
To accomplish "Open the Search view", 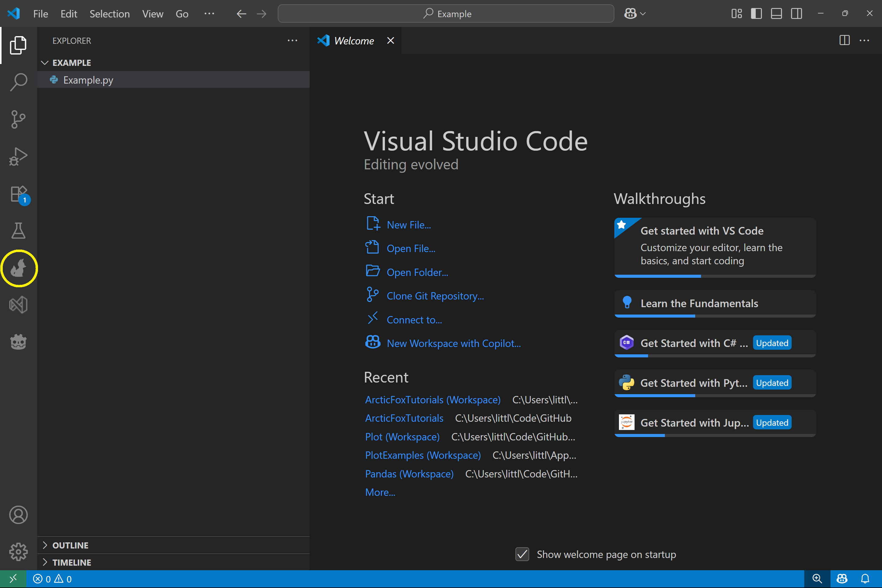I will point(18,82).
